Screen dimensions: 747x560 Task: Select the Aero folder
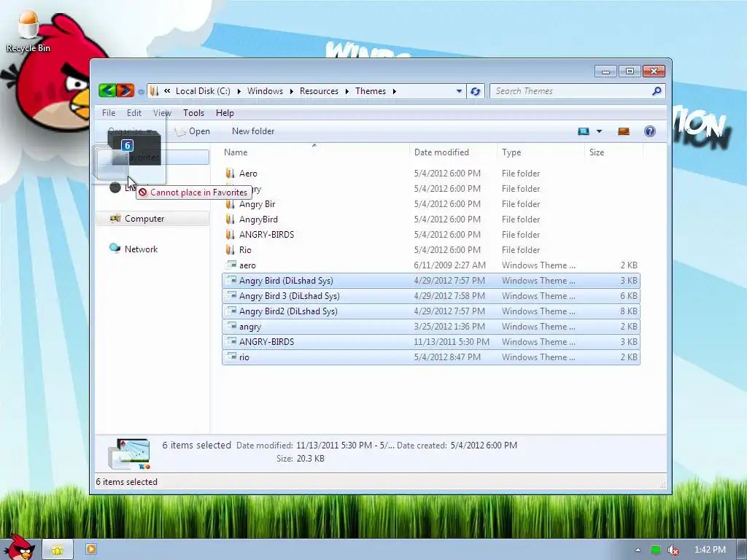[431, 174]
